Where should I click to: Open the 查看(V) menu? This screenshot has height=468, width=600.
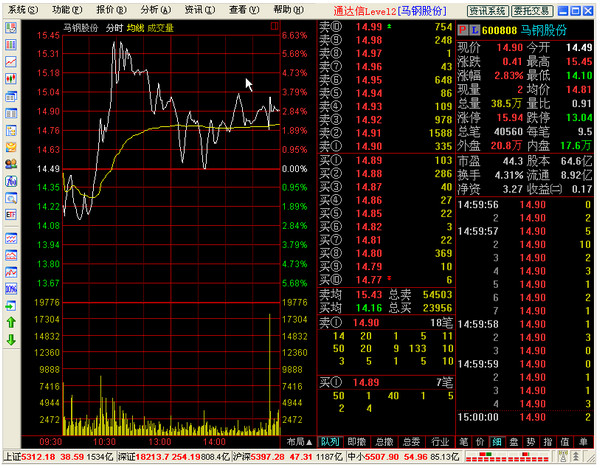coord(244,10)
